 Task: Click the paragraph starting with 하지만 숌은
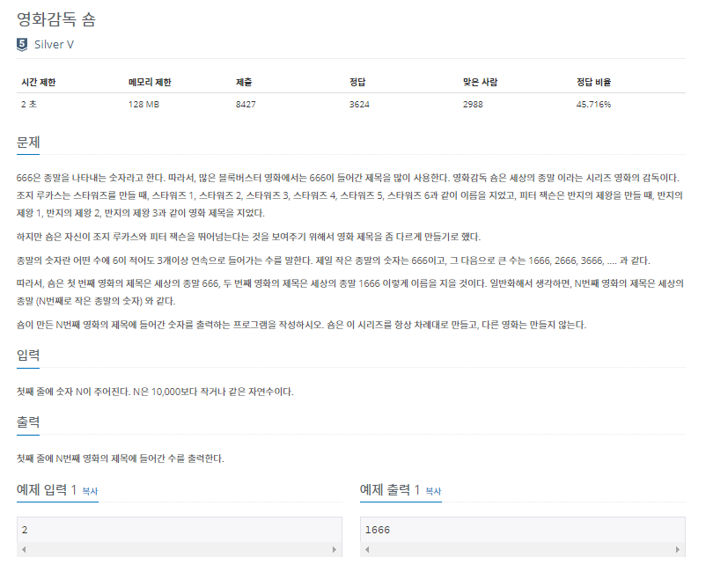coord(248,237)
